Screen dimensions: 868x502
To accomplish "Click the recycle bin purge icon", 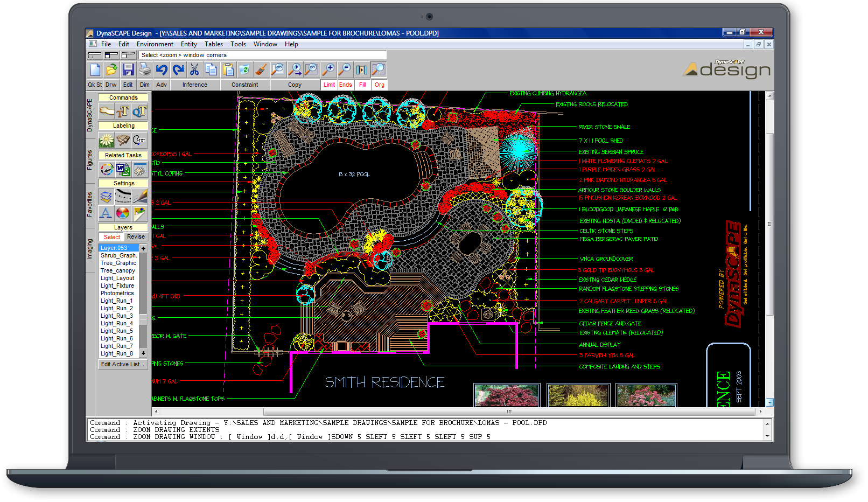I will 244,69.
